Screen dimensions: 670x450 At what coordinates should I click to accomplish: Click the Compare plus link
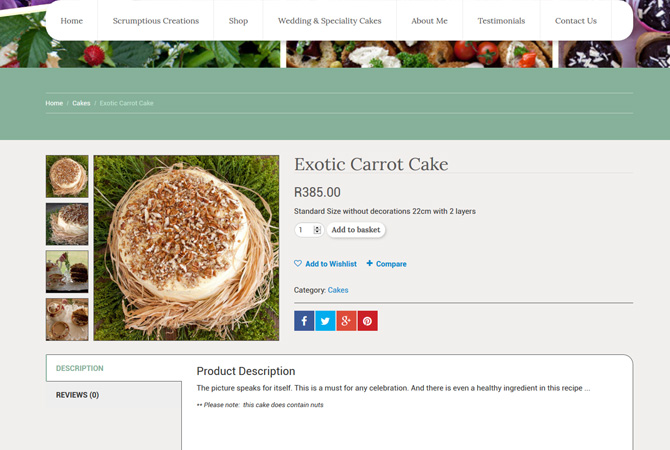[387, 264]
